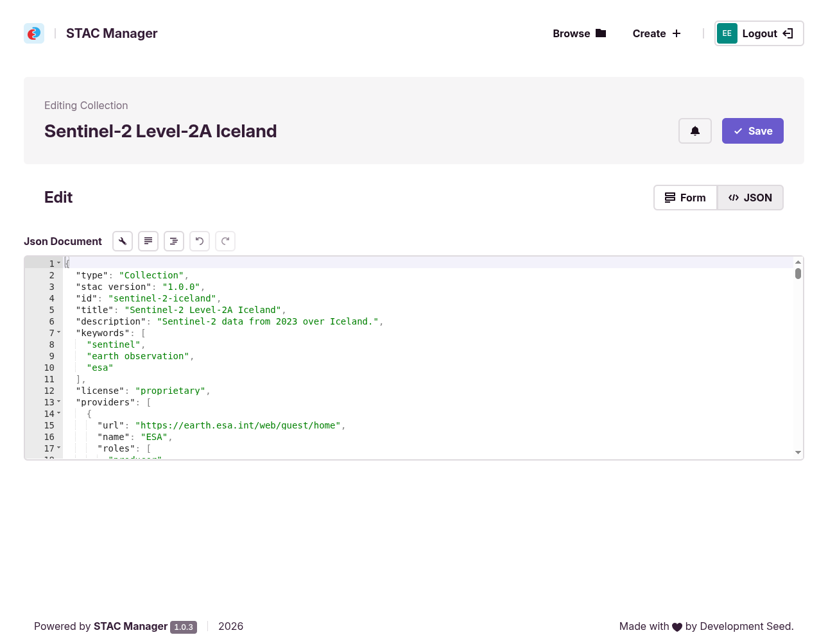Collapse the root object fold on line 1
Viewport: 828px width, 644px height.
click(x=59, y=263)
